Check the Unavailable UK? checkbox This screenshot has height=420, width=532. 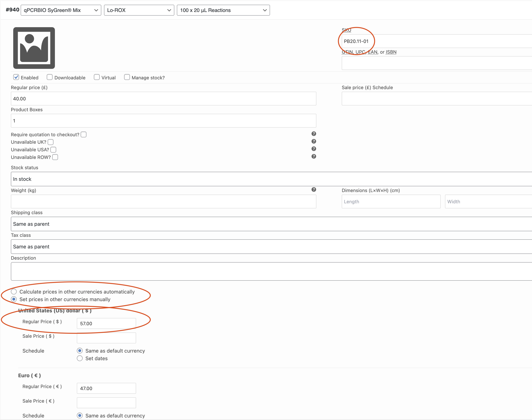[51, 142]
